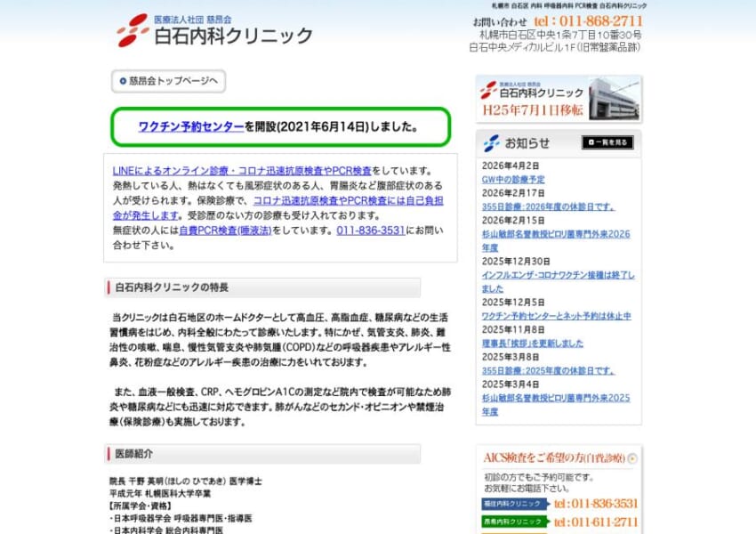Open LINEによるオンライン診療 link
The height and width of the screenshot is (534, 756).
point(242,171)
